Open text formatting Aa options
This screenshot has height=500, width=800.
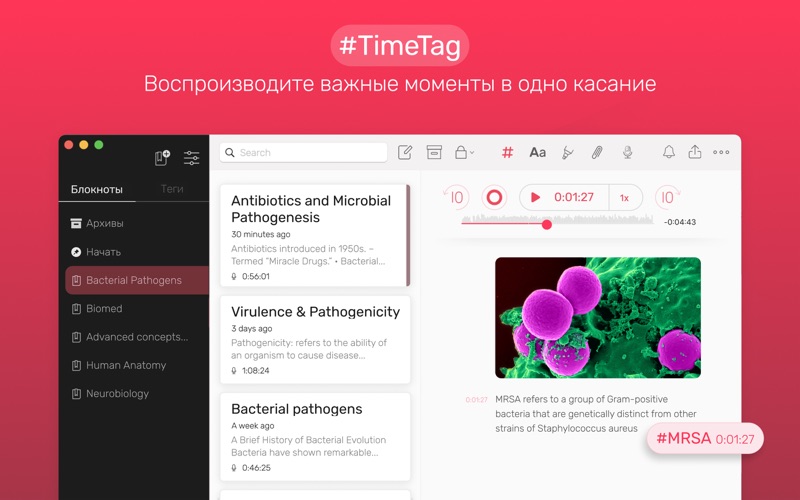[537, 152]
